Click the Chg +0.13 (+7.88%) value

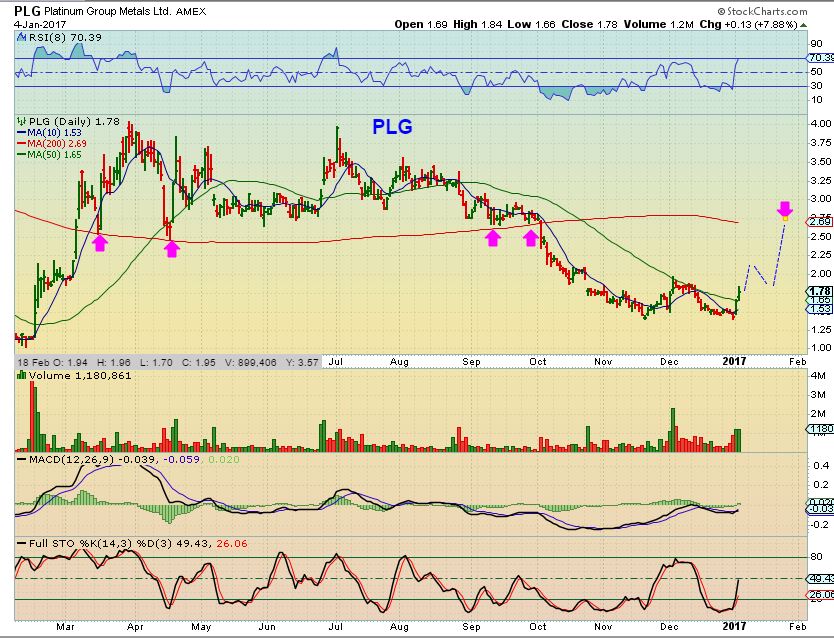748,24
